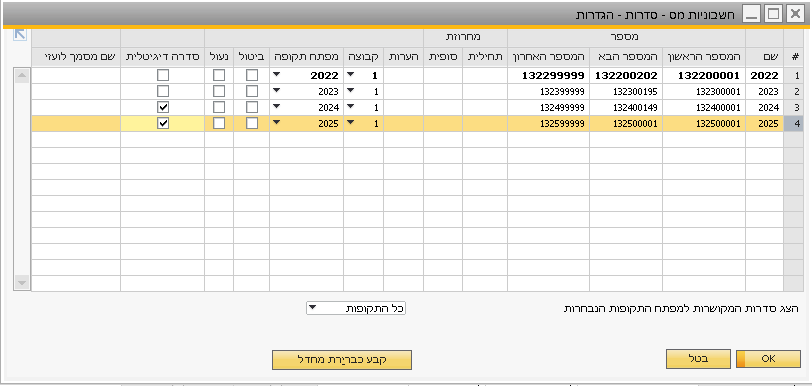This screenshot has width=812, height=386.
Task: Select row number 2 header
Action: 794,91
